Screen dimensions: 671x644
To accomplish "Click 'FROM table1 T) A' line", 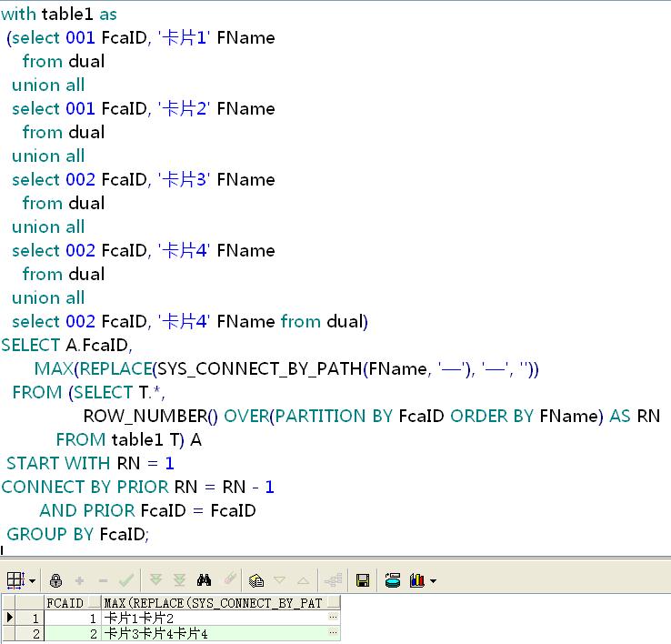I will click(129, 439).
